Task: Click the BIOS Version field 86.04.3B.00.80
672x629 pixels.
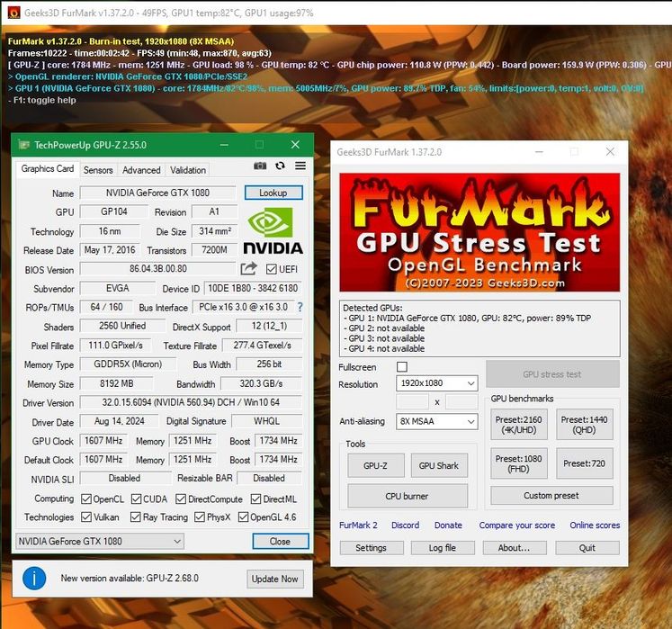Action: click(158, 268)
